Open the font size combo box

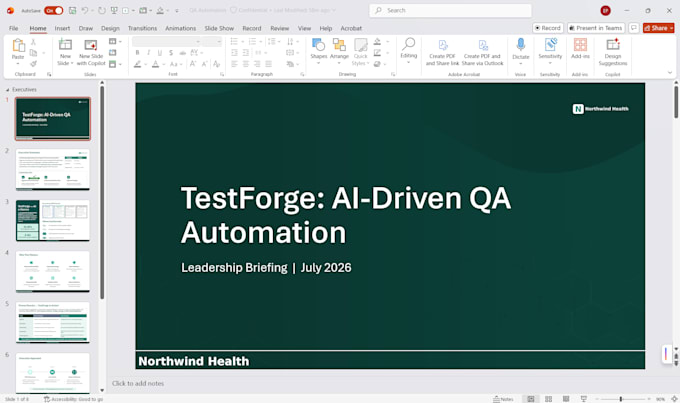tap(212, 41)
